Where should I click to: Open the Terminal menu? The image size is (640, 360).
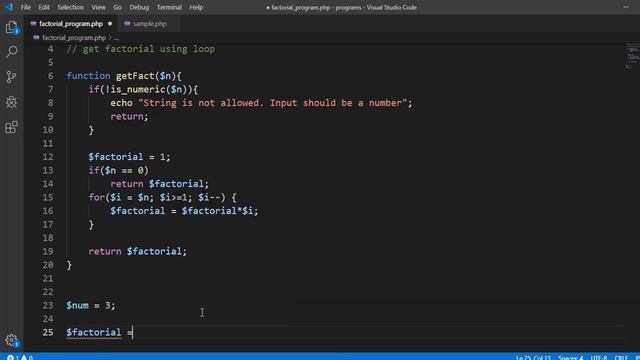pos(169,7)
